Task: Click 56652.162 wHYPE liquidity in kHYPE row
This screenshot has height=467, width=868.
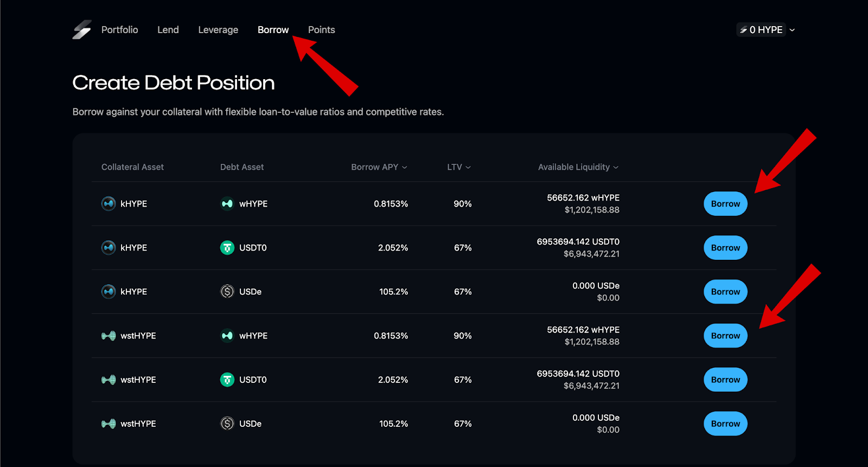Action: tap(583, 198)
